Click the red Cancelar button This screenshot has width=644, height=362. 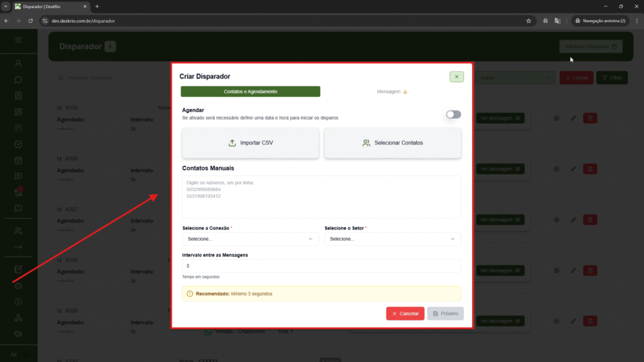point(405,313)
